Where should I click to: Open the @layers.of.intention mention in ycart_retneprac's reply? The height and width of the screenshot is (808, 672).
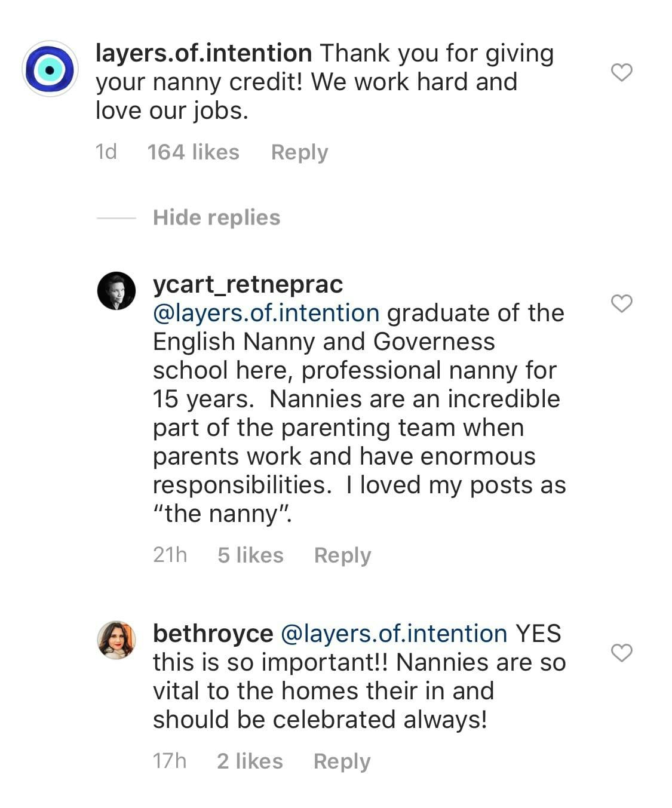[265, 312]
